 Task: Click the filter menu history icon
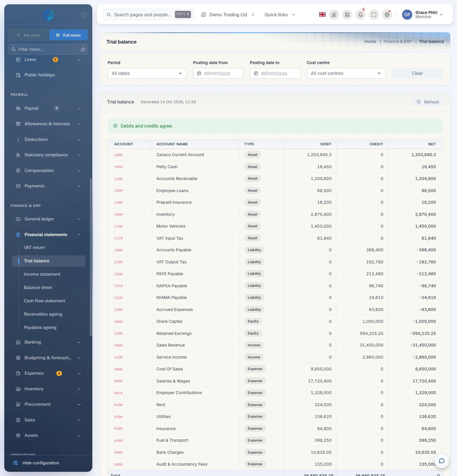(83, 49)
